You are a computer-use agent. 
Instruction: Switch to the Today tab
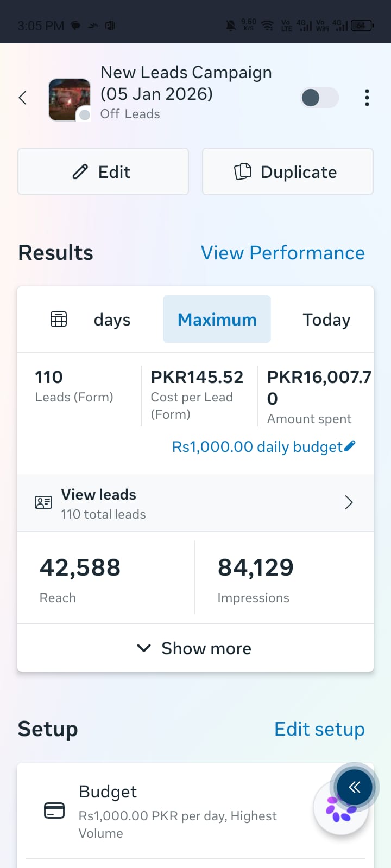point(326,319)
